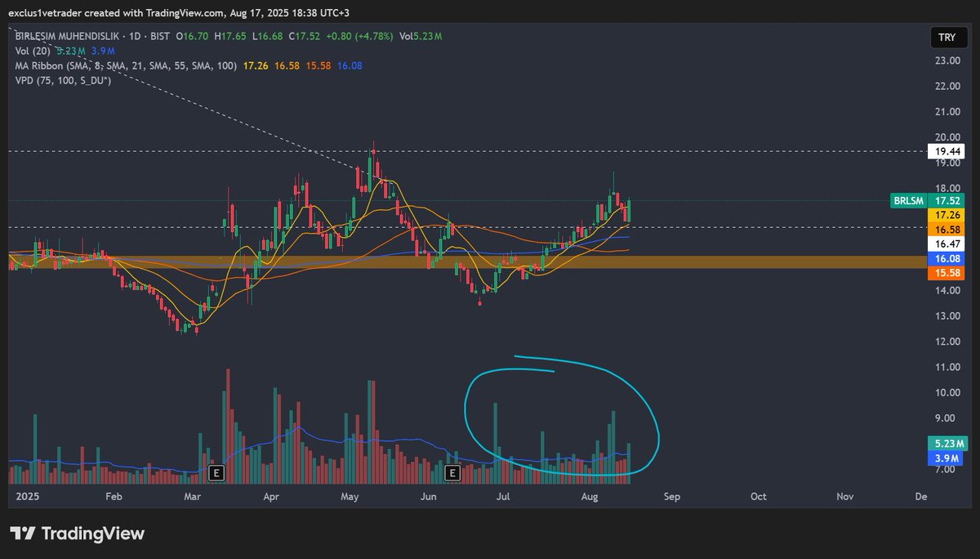Select the BRLSM symbol tag on price axis

tap(908, 200)
